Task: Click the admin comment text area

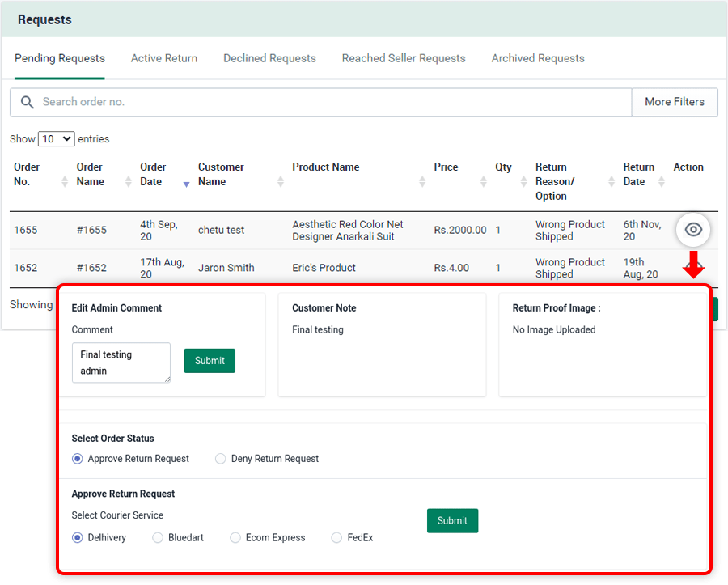Action: coord(121,362)
